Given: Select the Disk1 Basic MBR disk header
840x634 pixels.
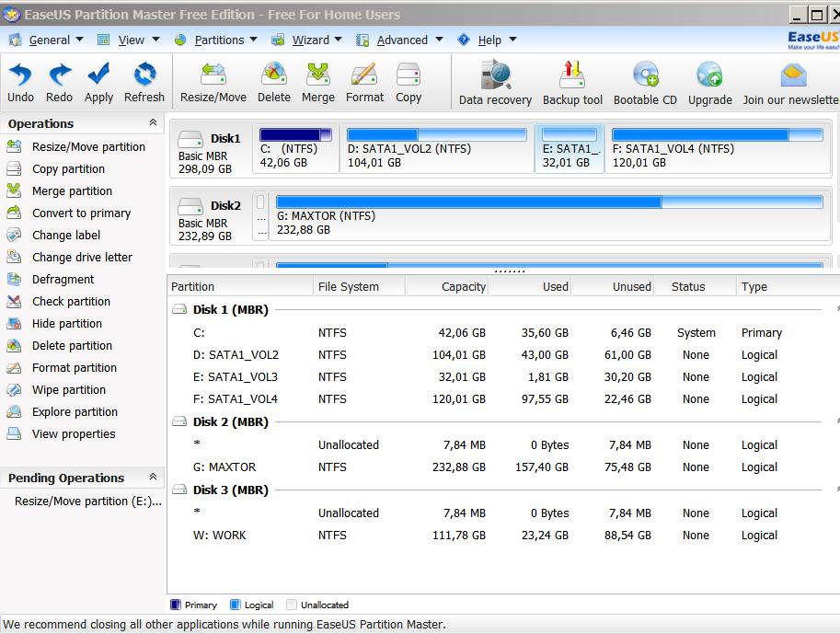Looking at the screenshot, I should point(211,148).
